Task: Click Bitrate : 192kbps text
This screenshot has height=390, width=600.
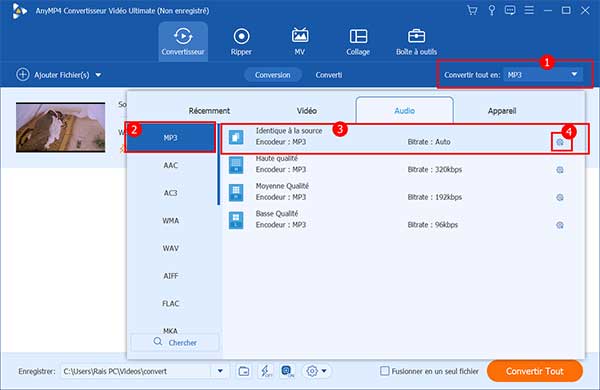Action: coord(435,197)
